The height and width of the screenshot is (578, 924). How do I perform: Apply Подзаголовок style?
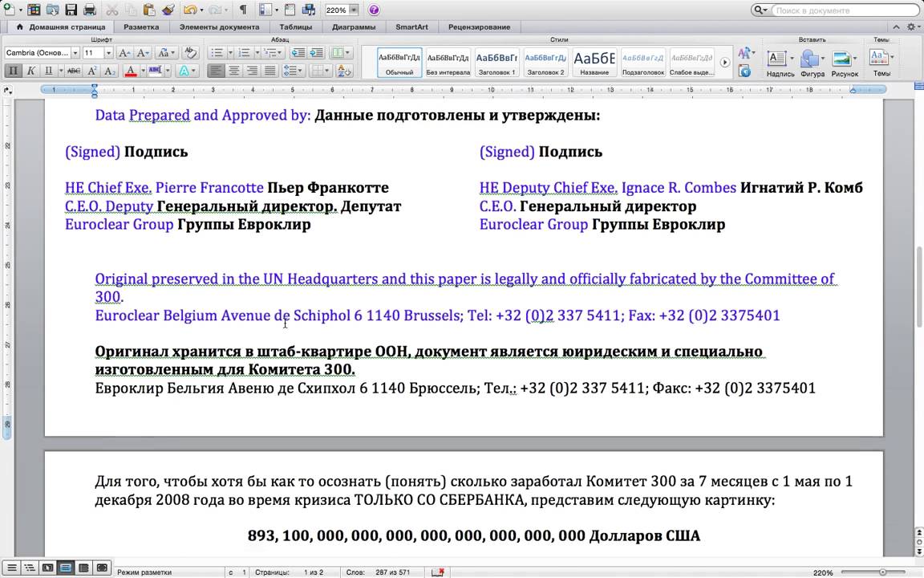point(643,63)
